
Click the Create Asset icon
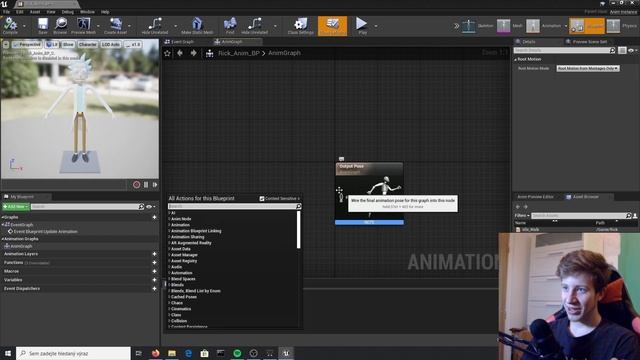pyautogui.click(x=116, y=26)
